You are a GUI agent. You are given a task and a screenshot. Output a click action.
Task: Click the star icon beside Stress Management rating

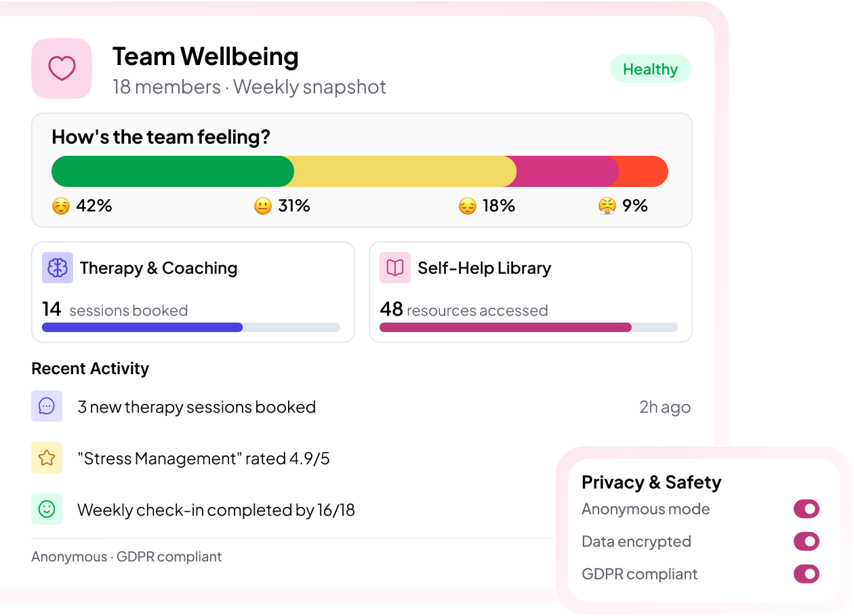[47, 457]
